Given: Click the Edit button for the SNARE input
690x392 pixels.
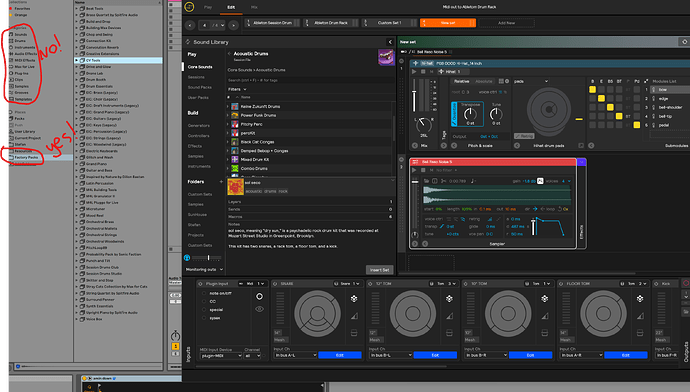Looking at the screenshot, I should tap(340, 355).
